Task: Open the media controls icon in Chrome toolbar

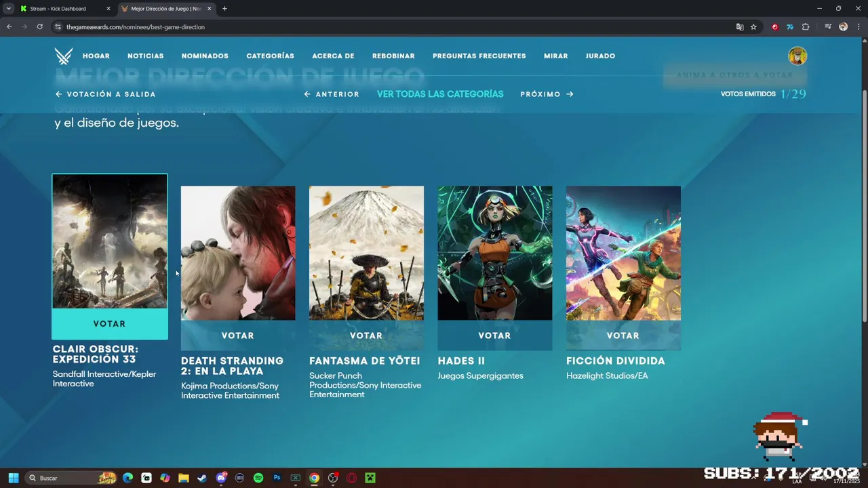Action: [828, 27]
